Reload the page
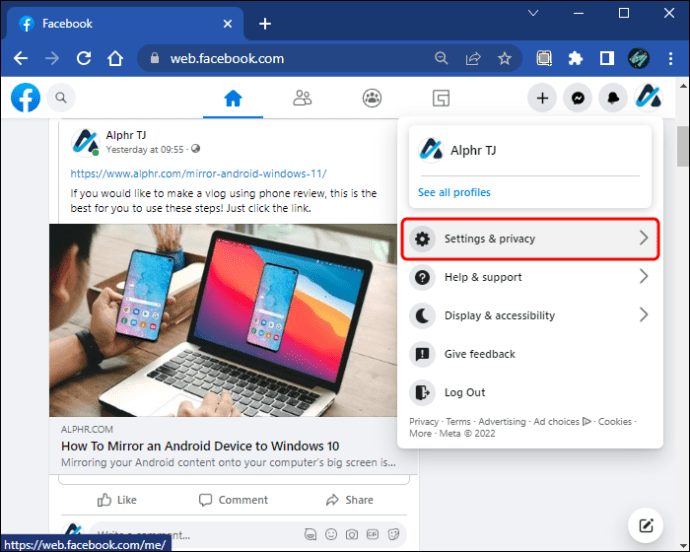Image resolution: width=690 pixels, height=552 pixels. point(84,58)
